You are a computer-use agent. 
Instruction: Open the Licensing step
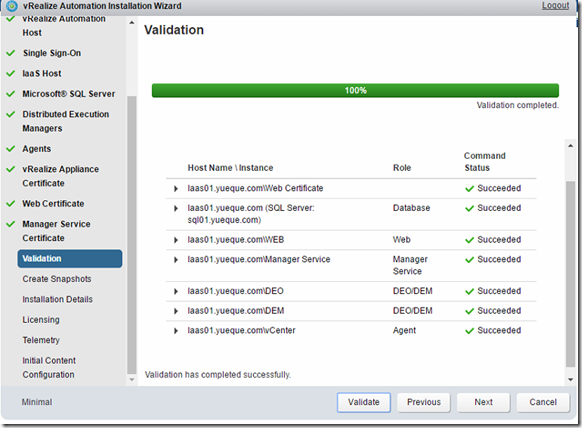(x=41, y=320)
